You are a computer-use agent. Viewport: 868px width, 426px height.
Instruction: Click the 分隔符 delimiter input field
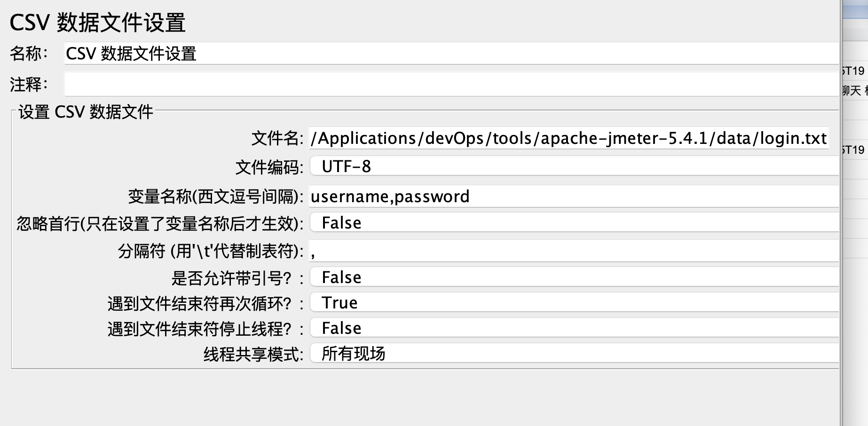[x=574, y=251]
